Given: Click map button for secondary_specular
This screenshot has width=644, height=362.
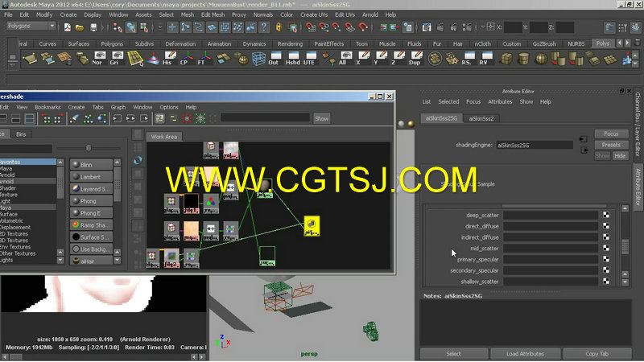Looking at the screenshot, I should [x=606, y=270].
